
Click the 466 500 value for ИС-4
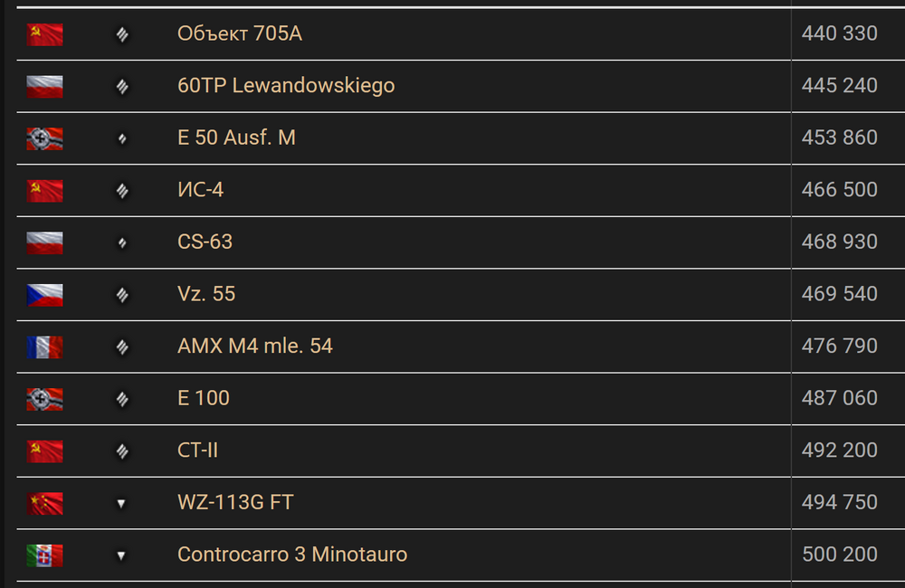coord(840,189)
